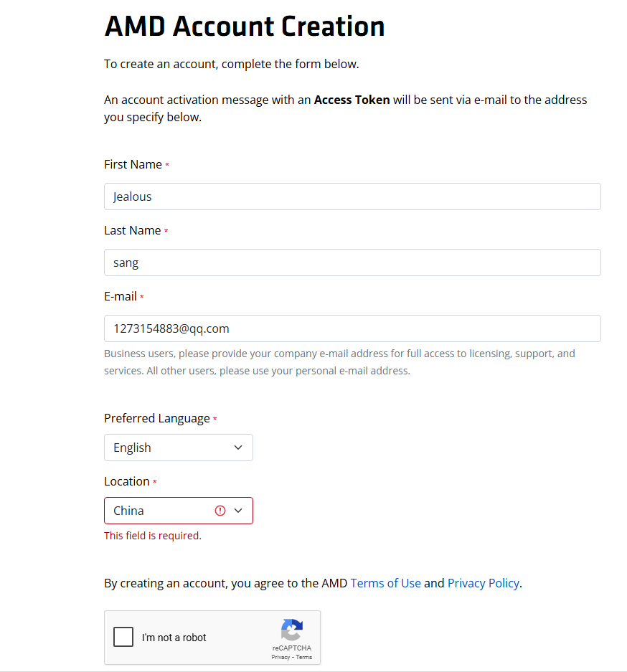This screenshot has width=627, height=672.
Task: Focus the Last Name field with sang
Action: tap(352, 262)
